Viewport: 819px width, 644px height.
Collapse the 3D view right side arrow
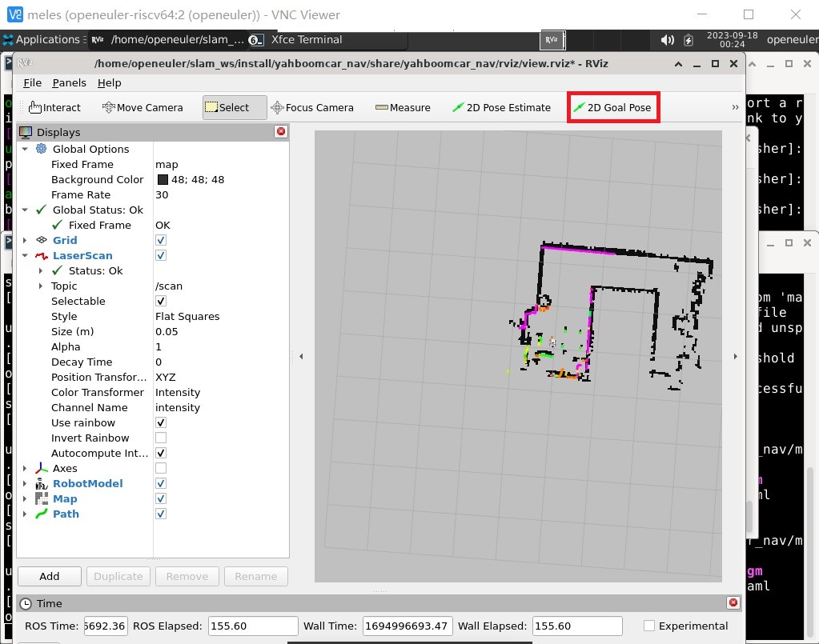[736, 357]
